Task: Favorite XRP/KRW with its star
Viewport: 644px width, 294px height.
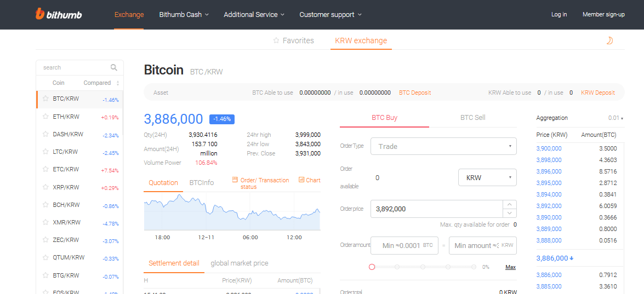Action: click(x=45, y=187)
